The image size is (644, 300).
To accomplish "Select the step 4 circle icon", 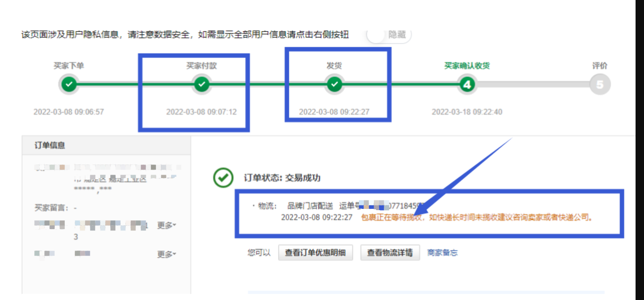I will coord(467,85).
